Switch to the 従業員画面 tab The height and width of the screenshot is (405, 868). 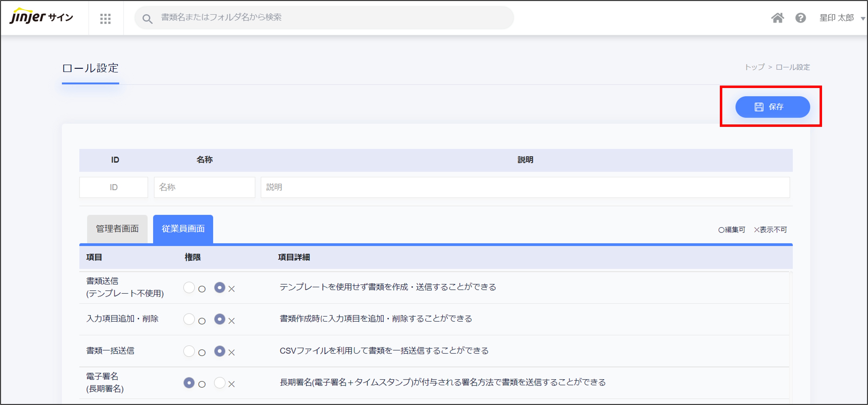tap(183, 229)
